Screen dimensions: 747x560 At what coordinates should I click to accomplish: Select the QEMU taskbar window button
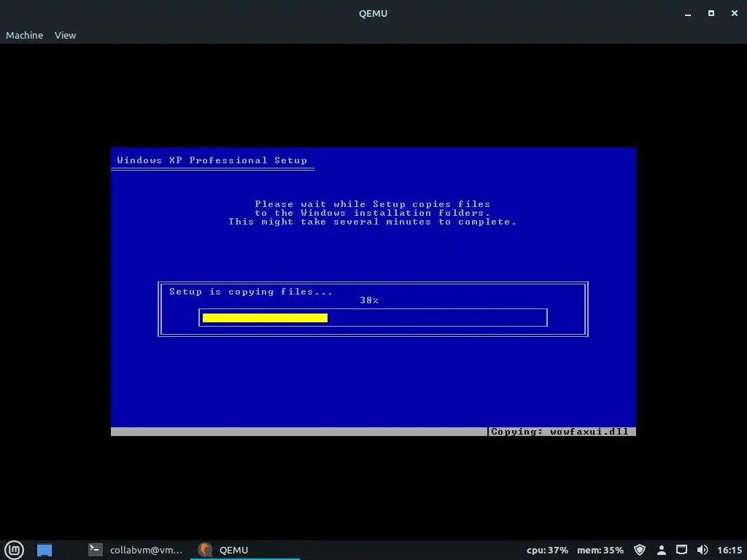245,550
